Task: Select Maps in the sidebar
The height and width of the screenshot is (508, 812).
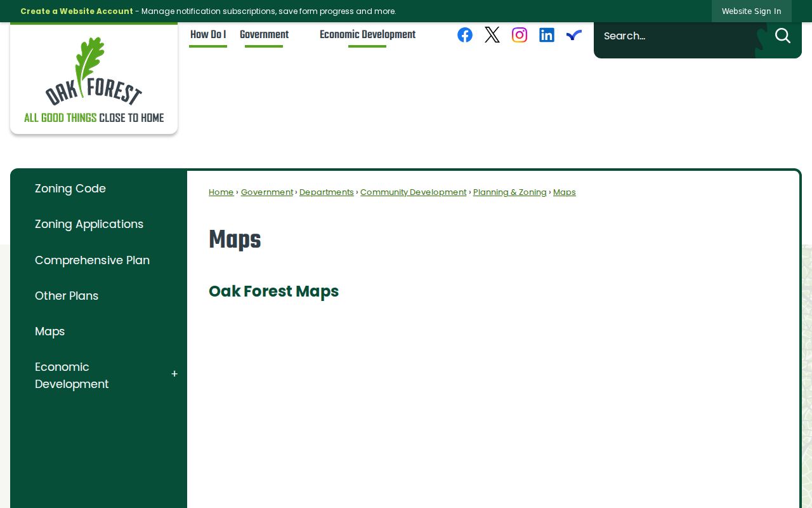Action: tap(50, 331)
